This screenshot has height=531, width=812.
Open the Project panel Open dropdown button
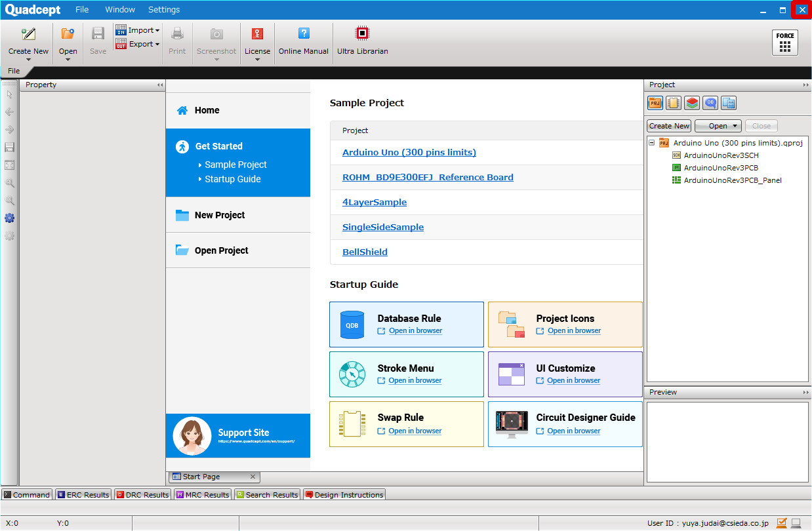718,126
